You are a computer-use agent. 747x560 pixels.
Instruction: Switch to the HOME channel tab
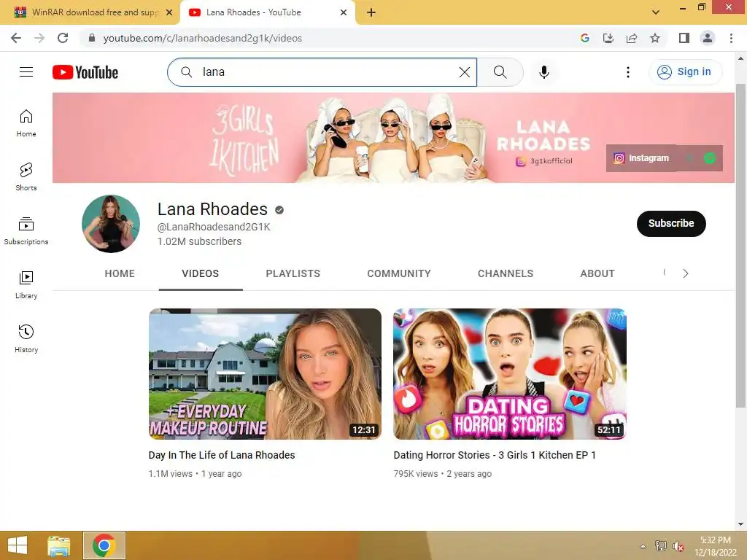tap(120, 273)
